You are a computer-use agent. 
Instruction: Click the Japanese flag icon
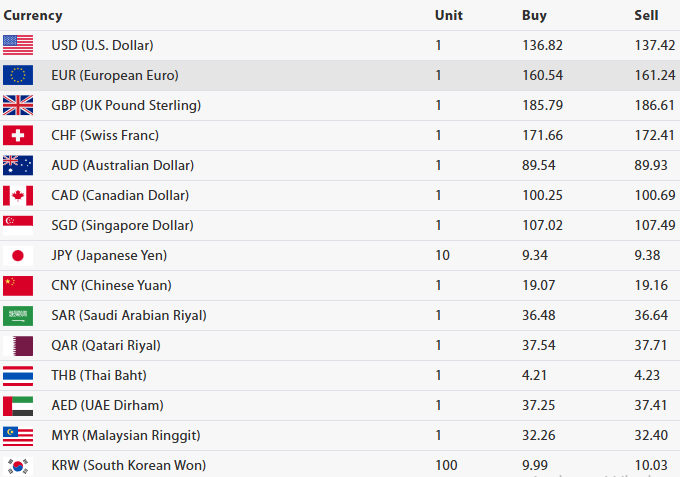click(18, 255)
